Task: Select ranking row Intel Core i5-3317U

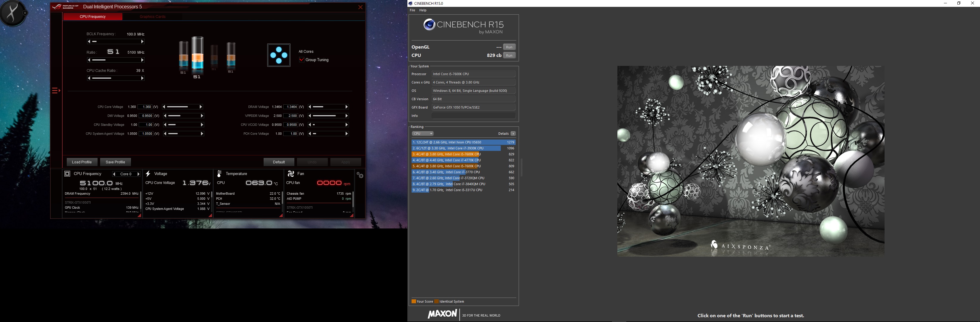Action: pyautogui.click(x=463, y=190)
